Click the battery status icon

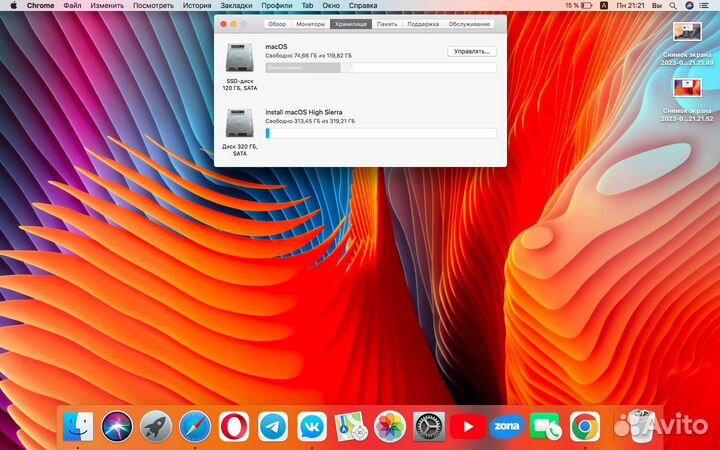(x=586, y=6)
